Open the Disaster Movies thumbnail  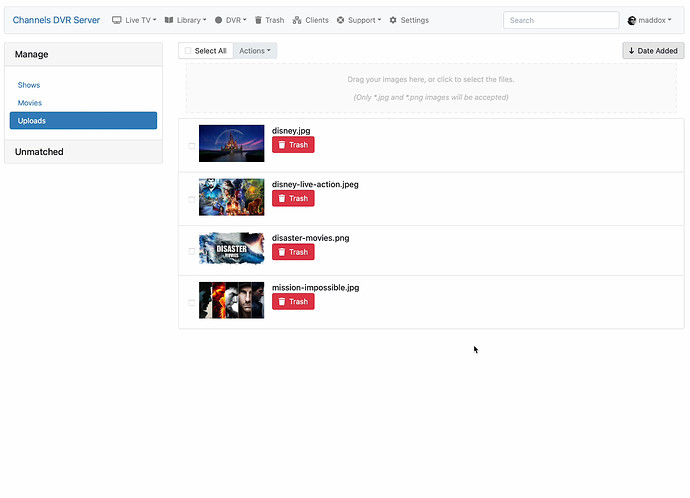tap(231, 249)
